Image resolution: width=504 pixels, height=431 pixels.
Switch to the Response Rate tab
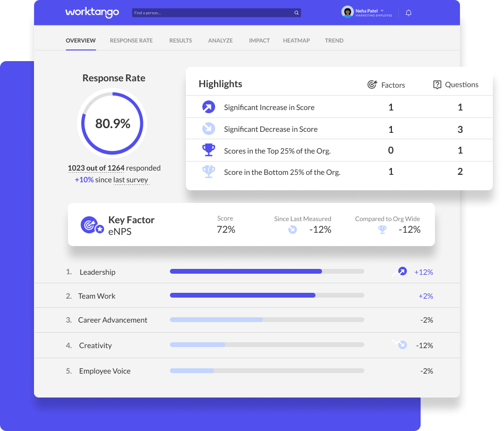[131, 40]
